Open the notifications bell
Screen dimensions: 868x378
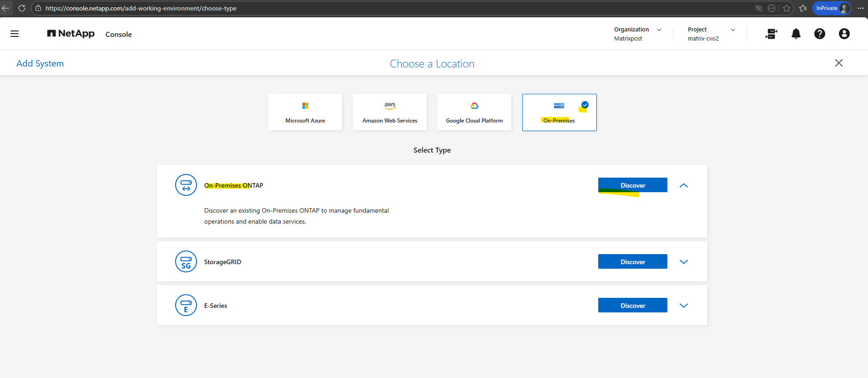point(796,34)
